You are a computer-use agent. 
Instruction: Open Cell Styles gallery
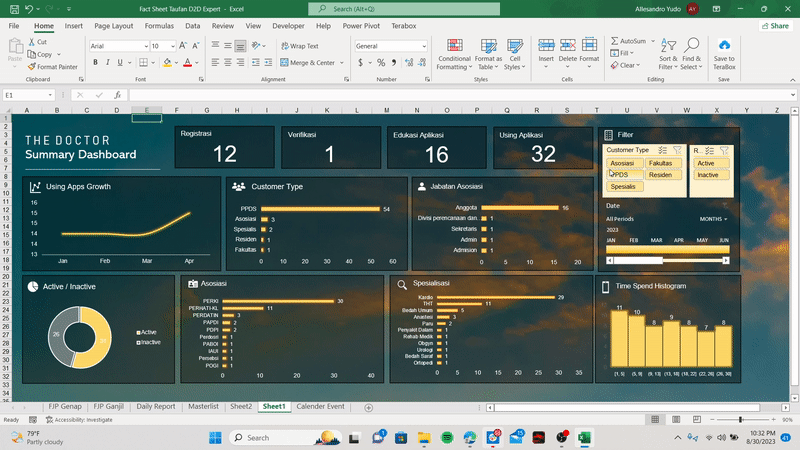point(515,55)
